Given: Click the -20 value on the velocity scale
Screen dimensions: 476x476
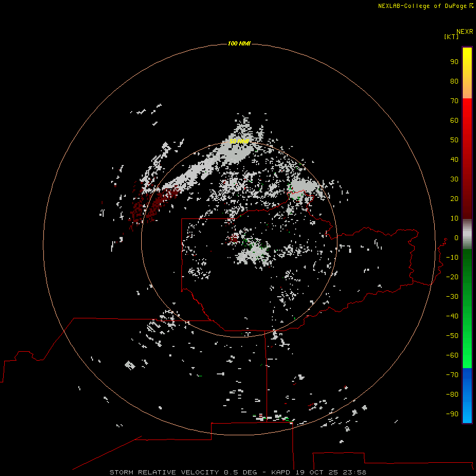Looking at the screenshot, I should 452,277.
